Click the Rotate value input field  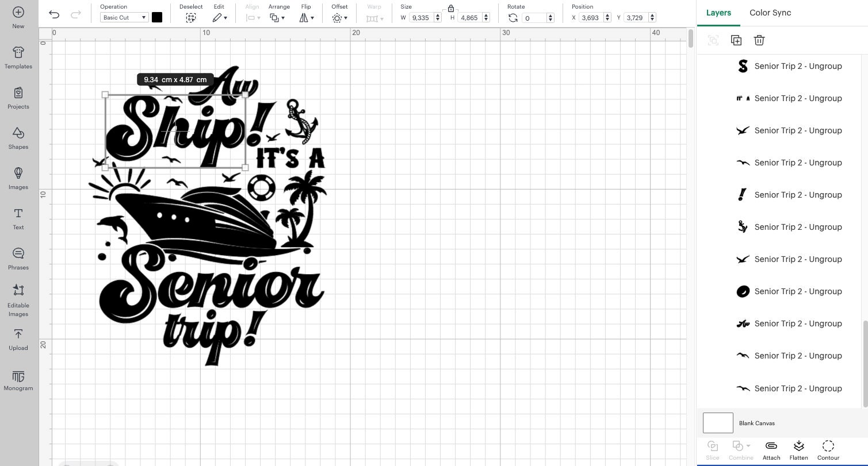(535, 18)
